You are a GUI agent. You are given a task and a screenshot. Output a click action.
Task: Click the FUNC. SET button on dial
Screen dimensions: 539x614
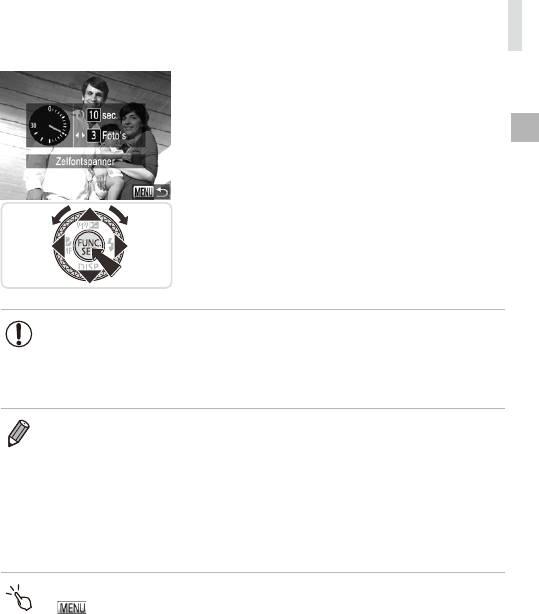pos(88,247)
